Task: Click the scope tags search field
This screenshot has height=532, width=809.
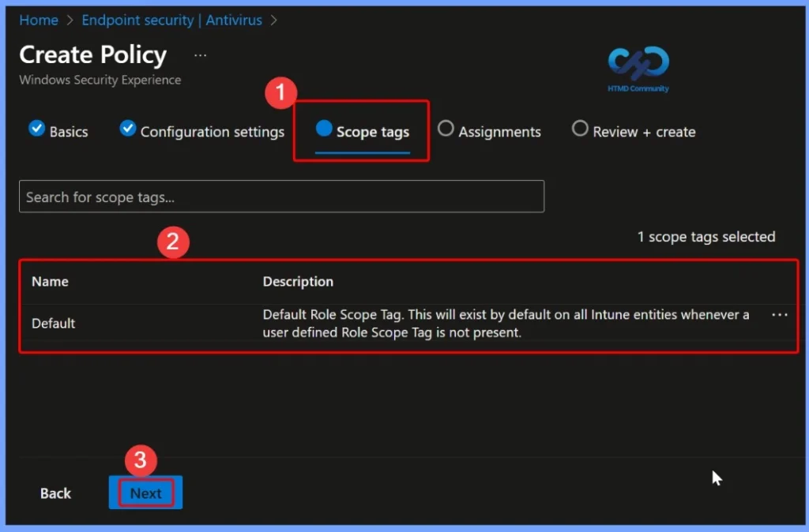Action: point(282,197)
